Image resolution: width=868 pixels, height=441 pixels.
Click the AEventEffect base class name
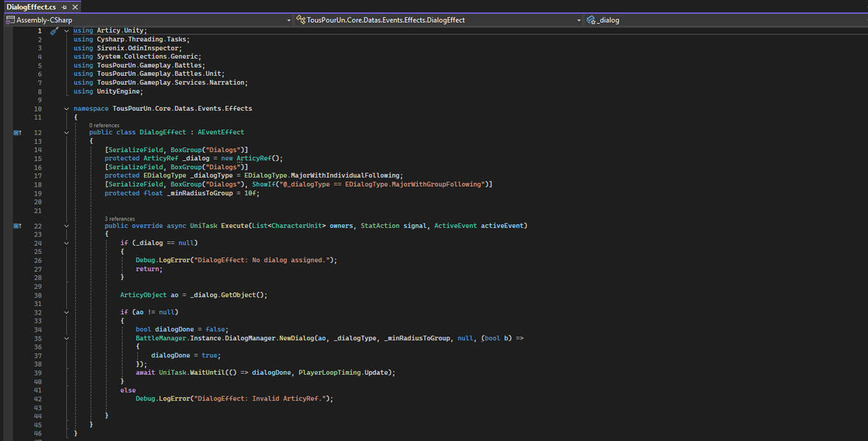coord(221,132)
